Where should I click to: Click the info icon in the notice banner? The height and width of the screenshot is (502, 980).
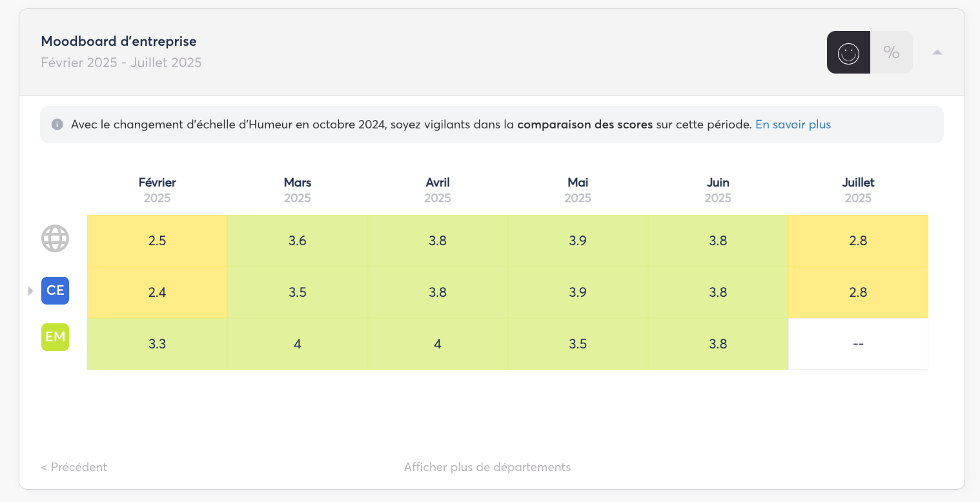(x=57, y=125)
